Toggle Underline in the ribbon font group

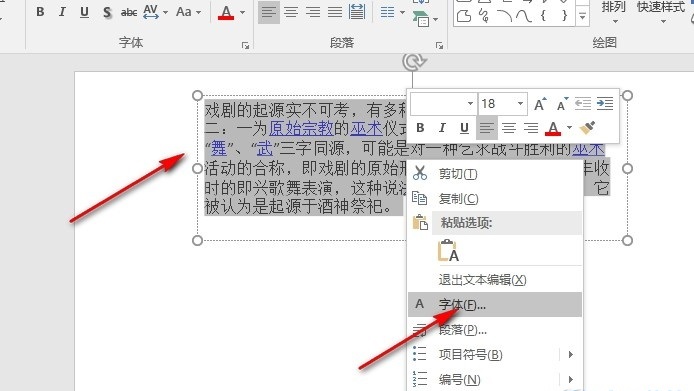[84, 12]
